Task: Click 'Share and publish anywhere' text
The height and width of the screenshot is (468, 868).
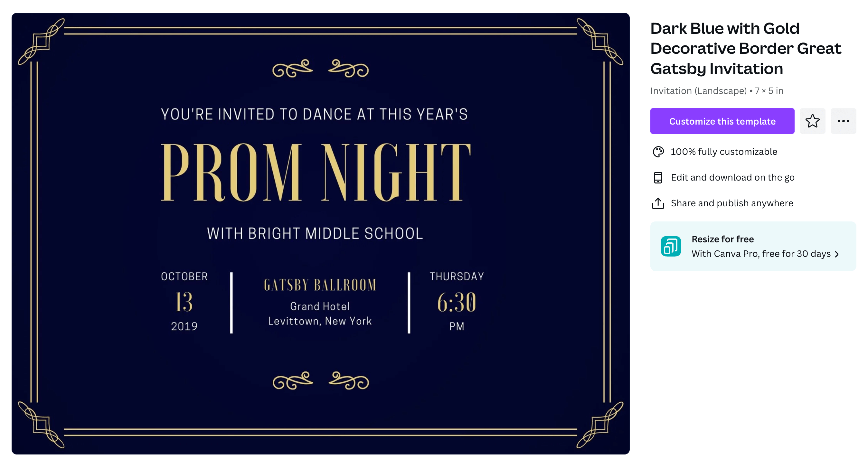Action: point(732,203)
